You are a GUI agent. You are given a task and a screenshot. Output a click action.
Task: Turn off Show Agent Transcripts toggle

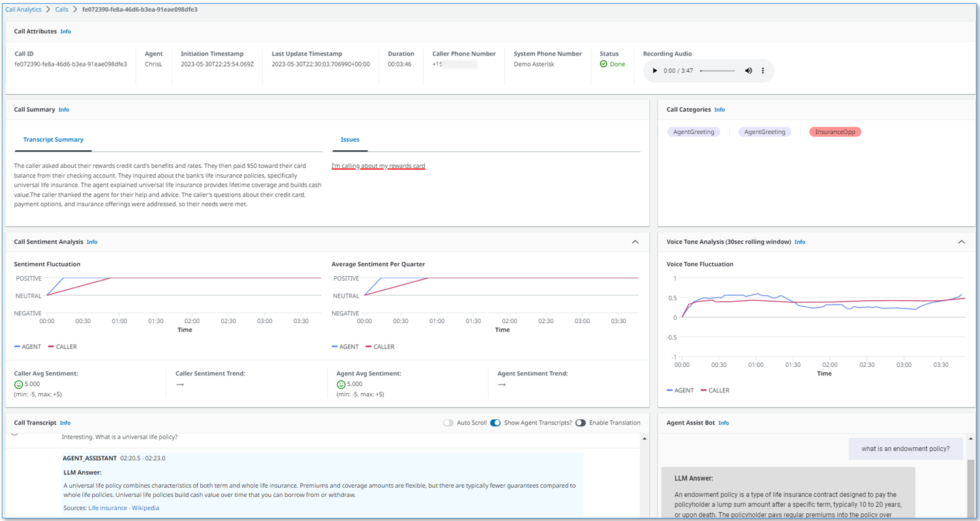495,423
